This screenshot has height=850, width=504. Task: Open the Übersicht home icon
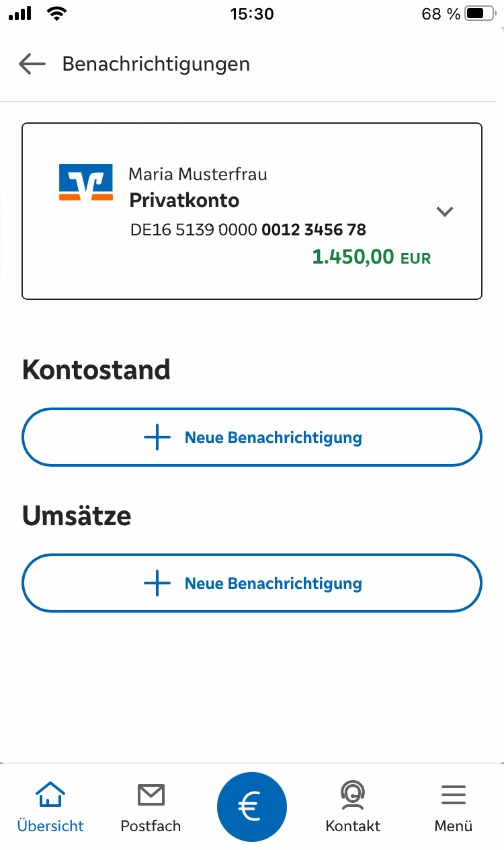point(50,794)
